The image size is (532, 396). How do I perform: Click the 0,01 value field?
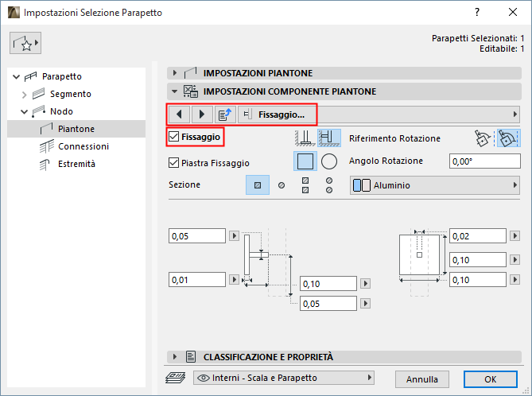point(197,280)
